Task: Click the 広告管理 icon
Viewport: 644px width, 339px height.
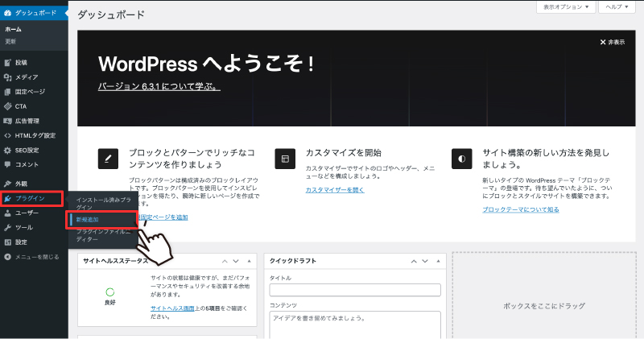Action: click(x=7, y=121)
